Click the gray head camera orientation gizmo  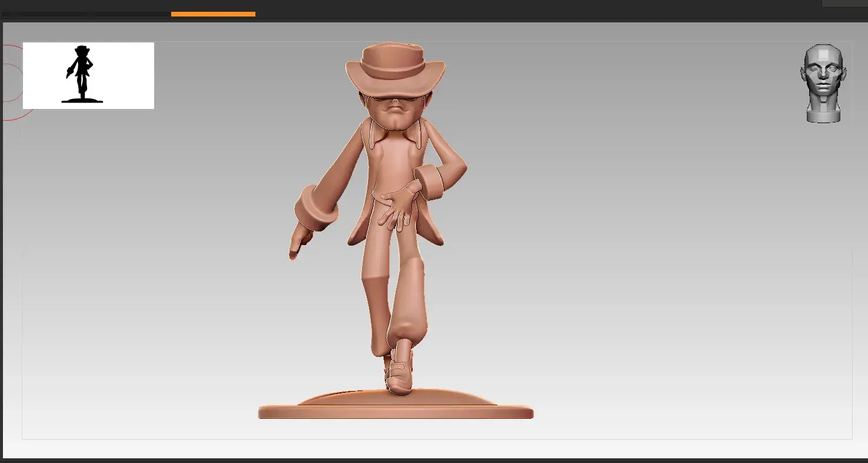pyautogui.click(x=823, y=84)
